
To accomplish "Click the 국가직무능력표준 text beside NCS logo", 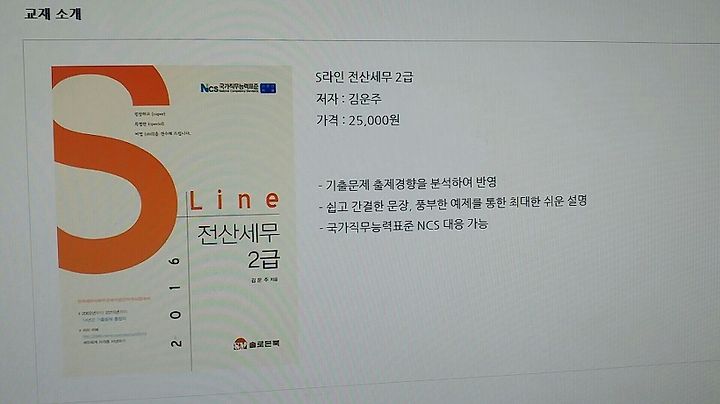I will click(x=239, y=87).
